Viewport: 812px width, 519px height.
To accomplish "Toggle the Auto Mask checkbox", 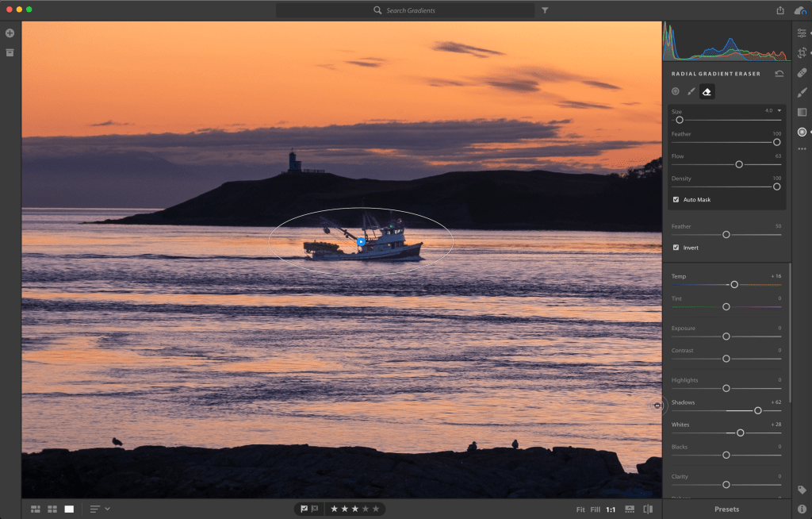I will point(675,199).
